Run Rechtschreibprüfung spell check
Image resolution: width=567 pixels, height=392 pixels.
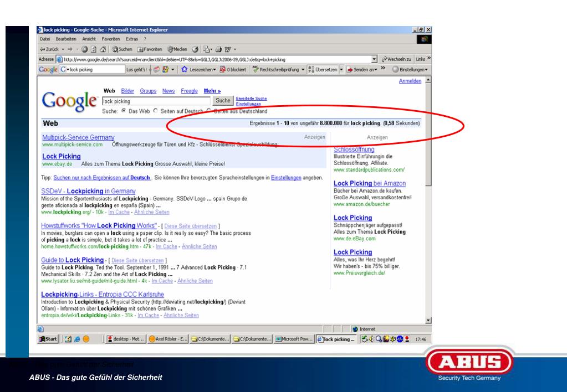coord(275,69)
